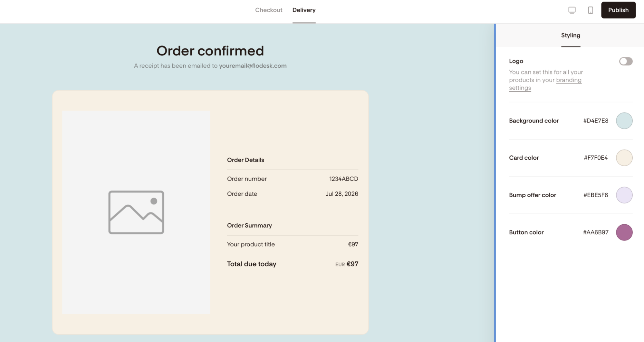The width and height of the screenshot is (644, 342).
Task: Toggle the Logo switch on
Action: (x=626, y=61)
